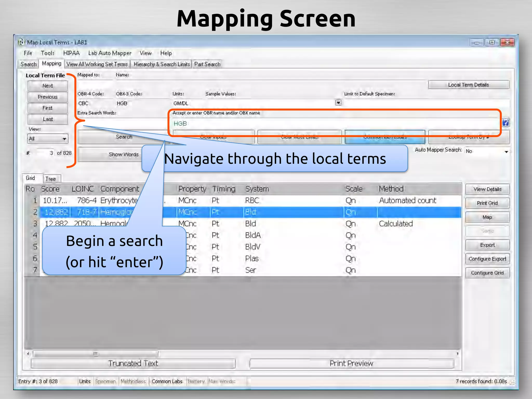
Task: Click the Score column header
Action: 50,189
